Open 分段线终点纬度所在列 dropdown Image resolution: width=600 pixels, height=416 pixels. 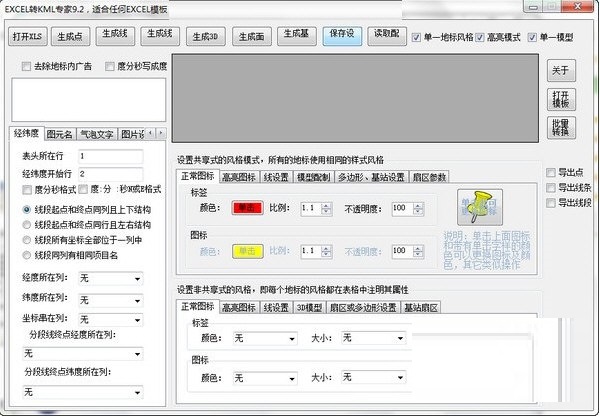(83, 392)
